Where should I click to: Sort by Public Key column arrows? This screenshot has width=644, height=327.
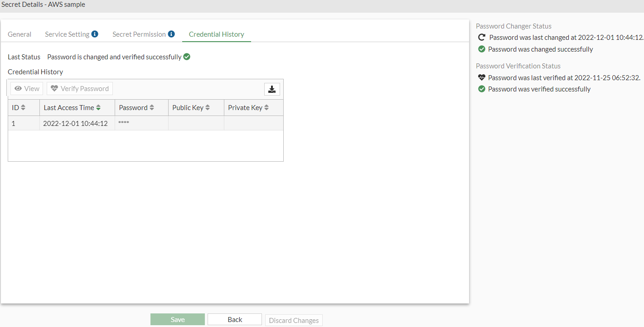(208, 108)
